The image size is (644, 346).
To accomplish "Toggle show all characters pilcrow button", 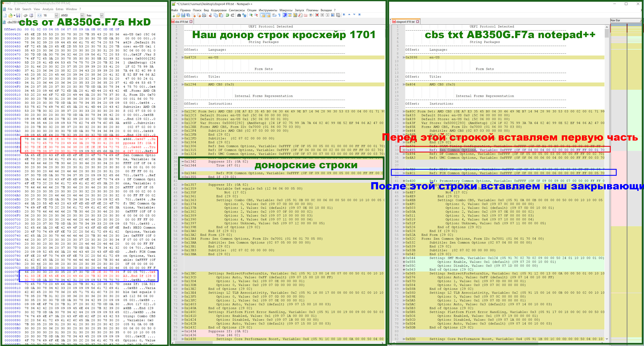I will tap(280, 15).
